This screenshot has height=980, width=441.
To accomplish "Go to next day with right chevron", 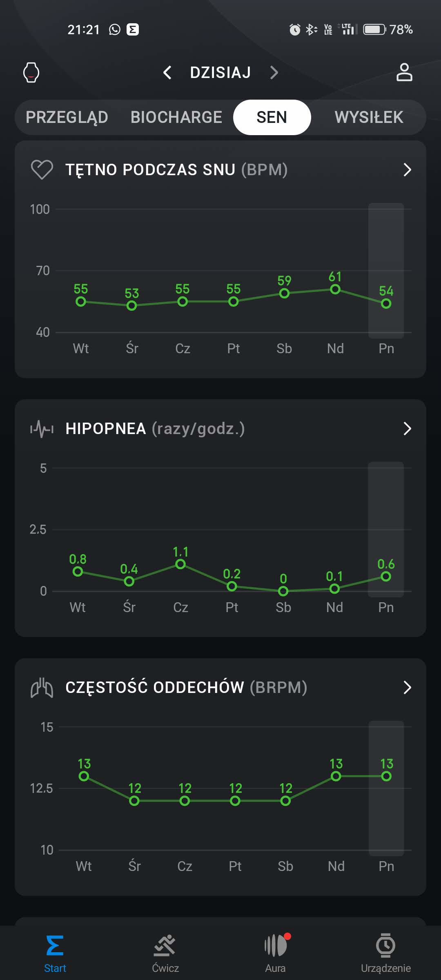I will click(x=274, y=73).
